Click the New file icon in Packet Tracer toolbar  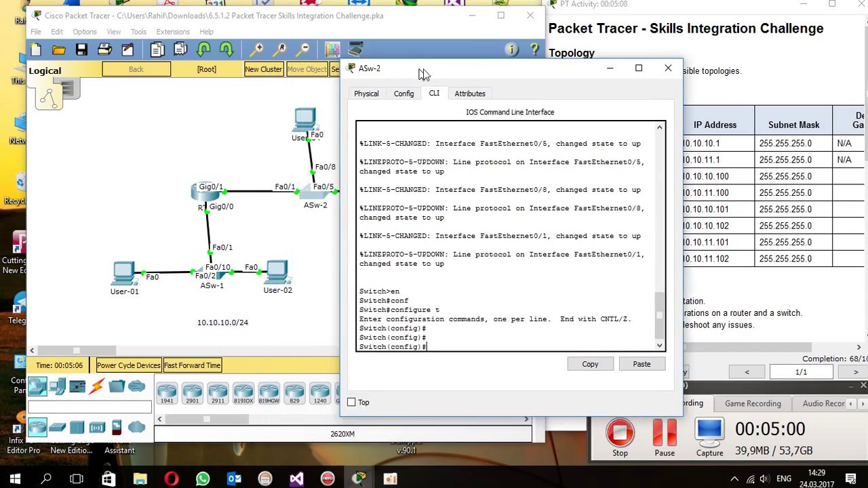pos(36,49)
